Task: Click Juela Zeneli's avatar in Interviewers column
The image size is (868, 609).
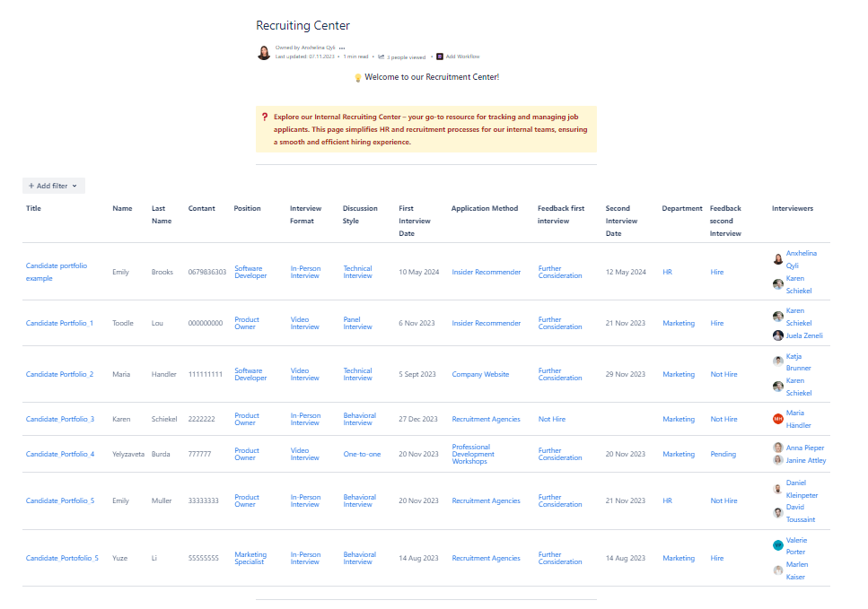Action: tap(778, 335)
